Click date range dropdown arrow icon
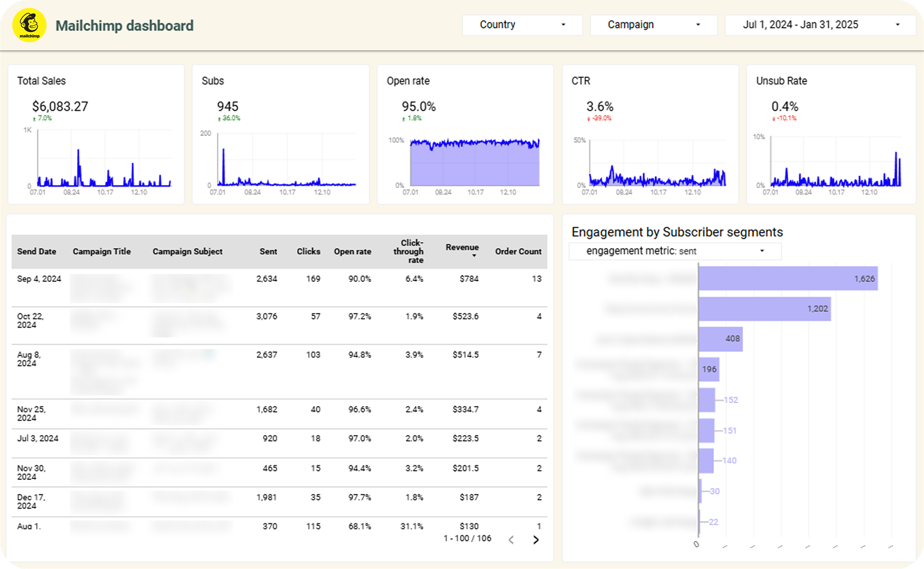 [897, 25]
